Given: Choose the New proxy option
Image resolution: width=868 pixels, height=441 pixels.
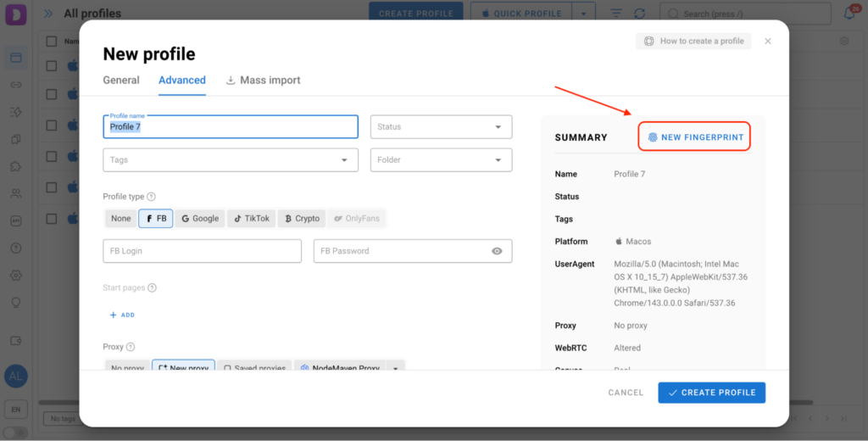Looking at the screenshot, I should (x=183, y=368).
